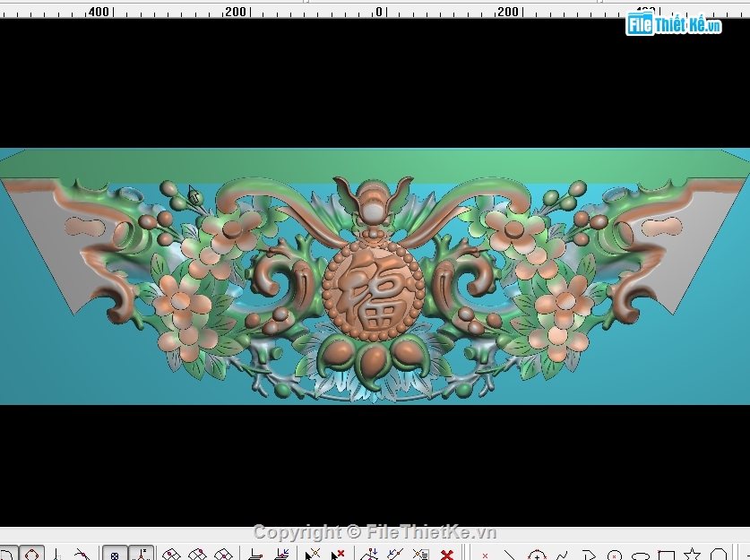Choose the arch-shaped drawing tool

point(718,556)
